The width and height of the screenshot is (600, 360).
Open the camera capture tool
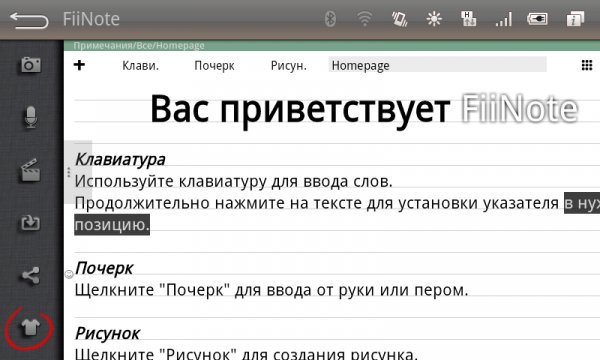coord(31,64)
